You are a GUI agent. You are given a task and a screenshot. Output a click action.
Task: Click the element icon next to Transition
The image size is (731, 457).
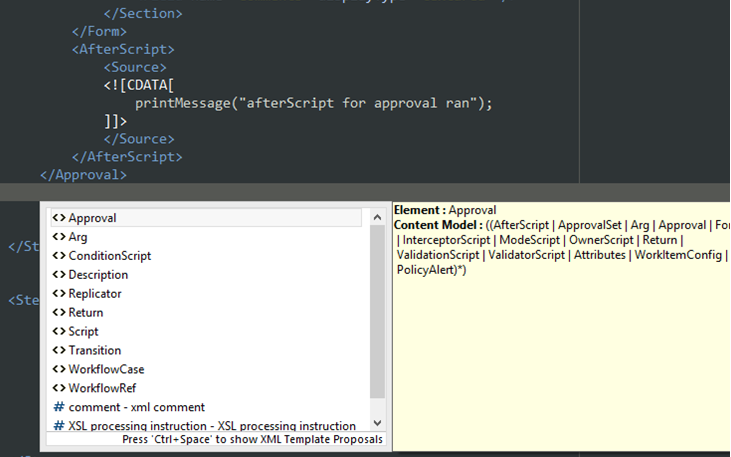click(x=59, y=350)
